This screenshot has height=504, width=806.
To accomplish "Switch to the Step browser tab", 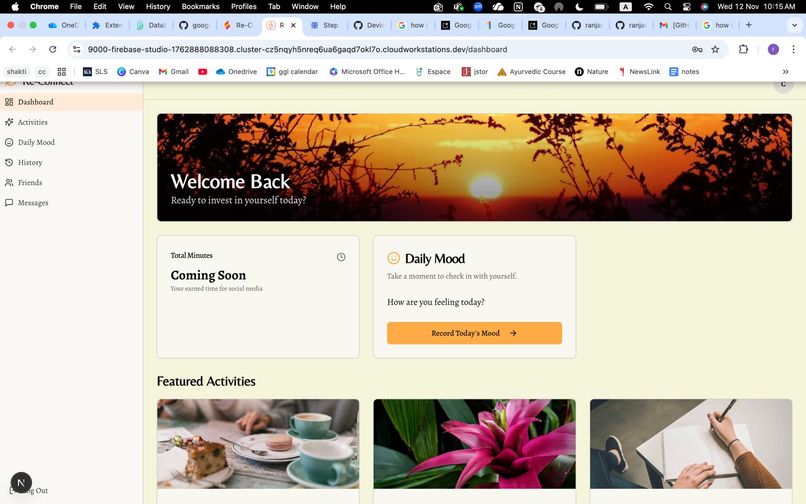I will coord(325,25).
